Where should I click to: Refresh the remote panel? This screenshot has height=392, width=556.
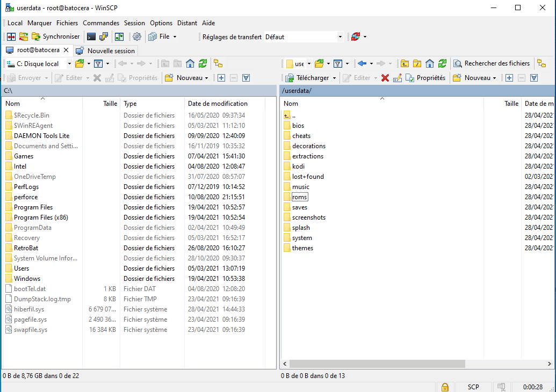442,64
